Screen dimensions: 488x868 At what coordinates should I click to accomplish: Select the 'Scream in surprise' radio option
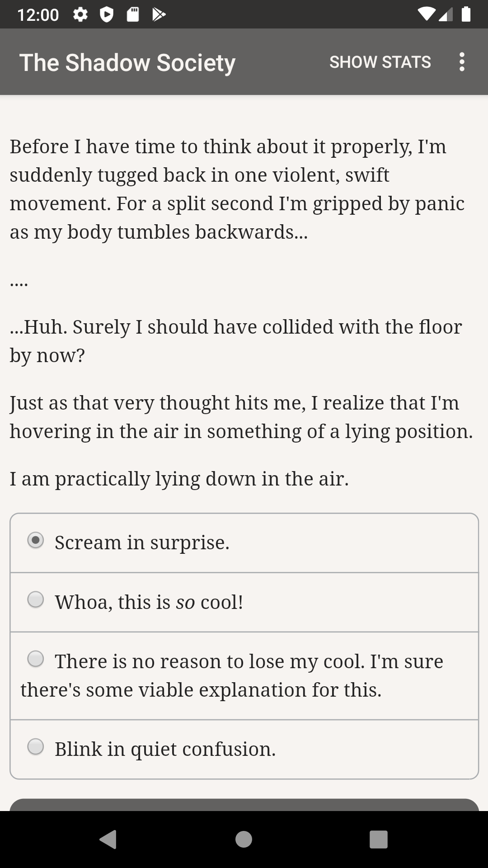tap(36, 541)
